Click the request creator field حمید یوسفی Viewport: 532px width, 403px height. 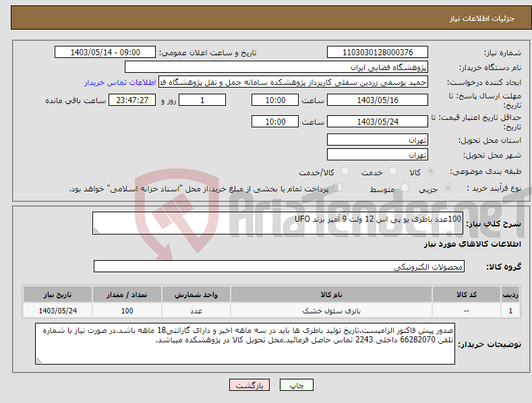293,82
